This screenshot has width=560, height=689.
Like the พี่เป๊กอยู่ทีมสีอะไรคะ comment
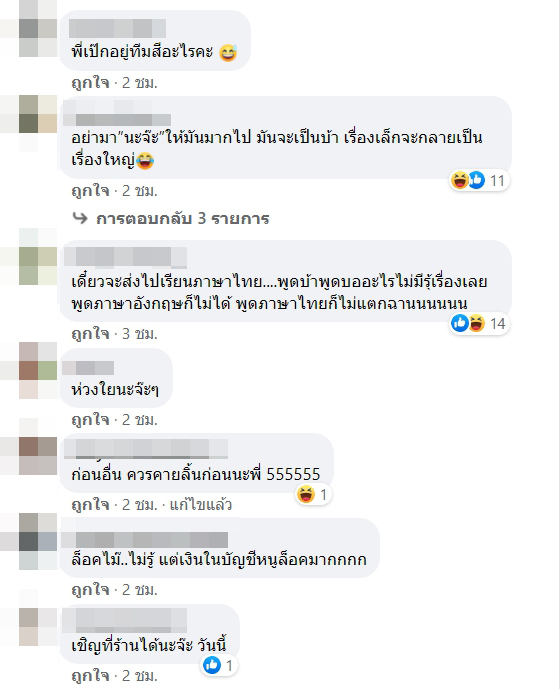[x=91, y=83]
